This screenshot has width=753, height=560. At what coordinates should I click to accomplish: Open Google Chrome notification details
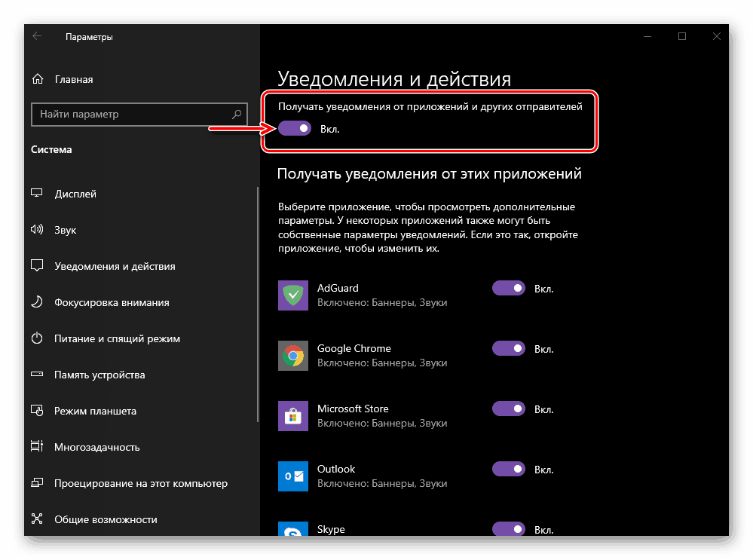pos(354,348)
